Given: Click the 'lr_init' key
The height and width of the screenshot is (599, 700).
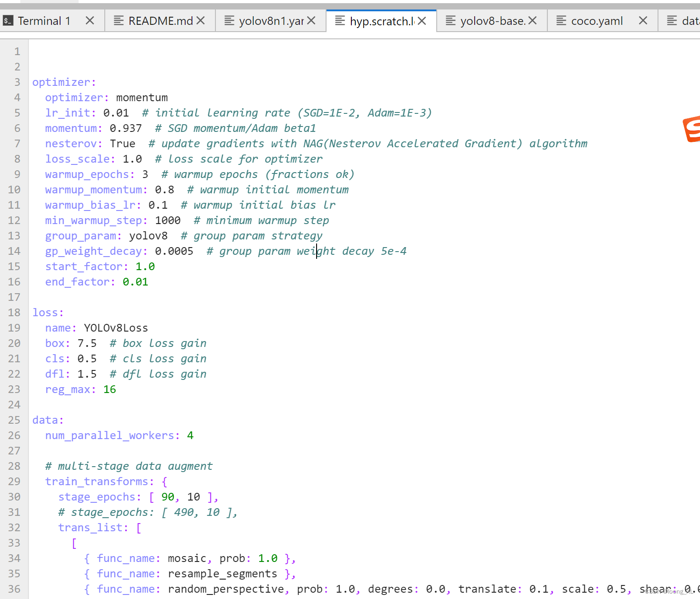Looking at the screenshot, I should [67, 113].
